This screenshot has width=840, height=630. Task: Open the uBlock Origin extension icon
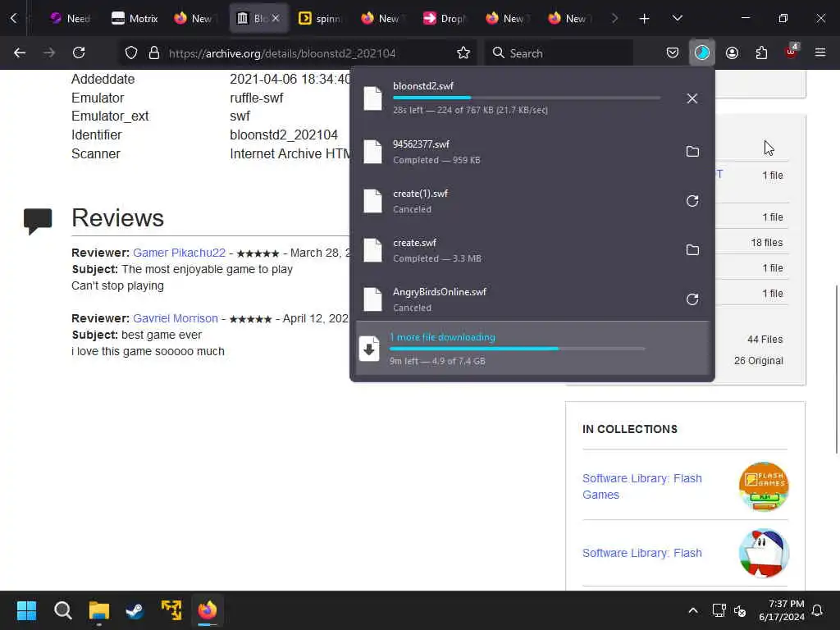[x=791, y=52]
